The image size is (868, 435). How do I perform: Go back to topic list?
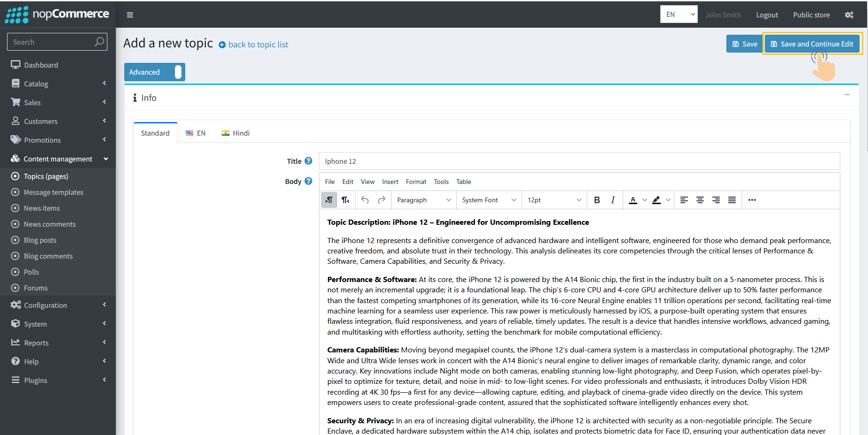click(x=258, y=44)
